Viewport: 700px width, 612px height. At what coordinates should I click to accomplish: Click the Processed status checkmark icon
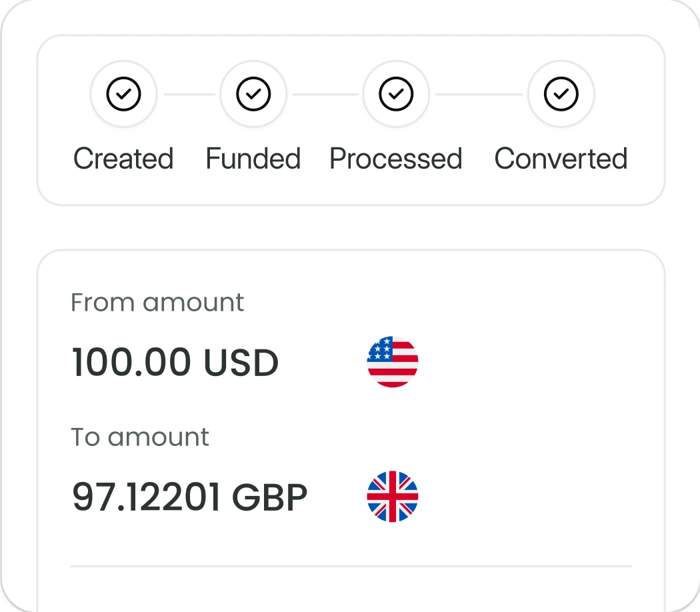(x=396, y=94)
